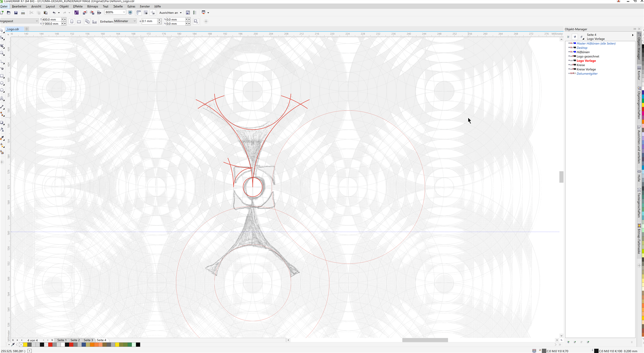Toggle the print icon of the Desktop layer
Screen dimensions: 644x353
(571, 48)
